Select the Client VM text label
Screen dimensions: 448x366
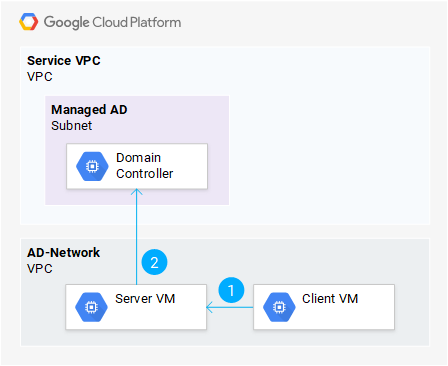[x=330, y=299]
